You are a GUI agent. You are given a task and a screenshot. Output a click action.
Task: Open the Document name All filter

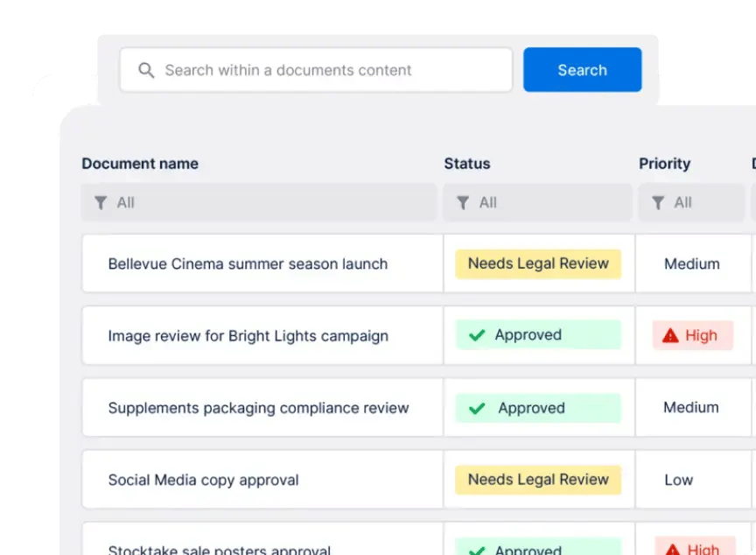[259, 203]
